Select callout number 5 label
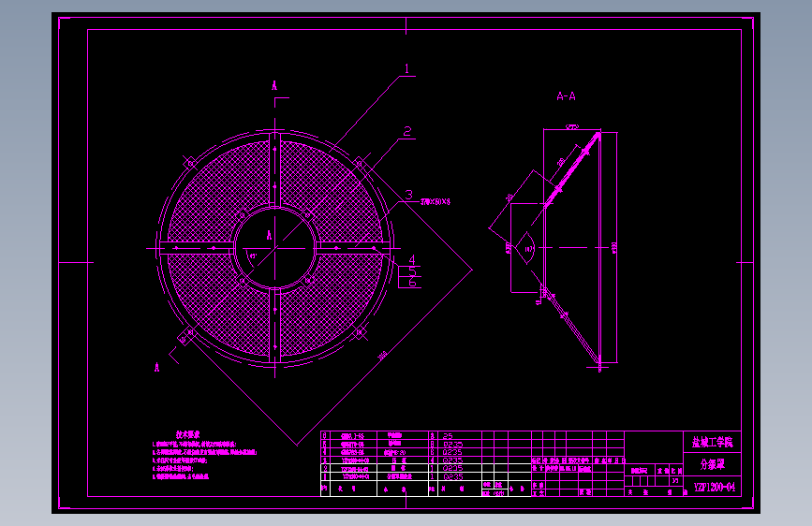The width and height of the screenshot is (812, 526). pyautogui.click(x=412, y=271)
